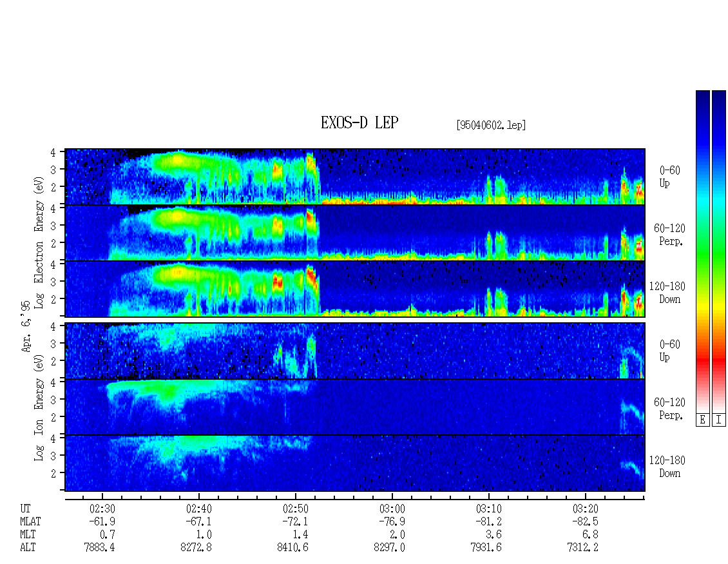Click the 03:00 UT time label

392,509
